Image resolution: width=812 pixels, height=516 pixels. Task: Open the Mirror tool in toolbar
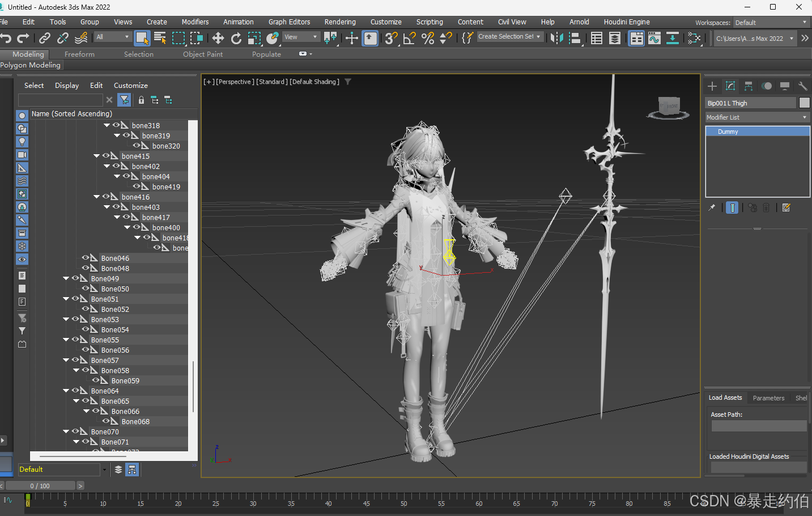tap(557, 38)
